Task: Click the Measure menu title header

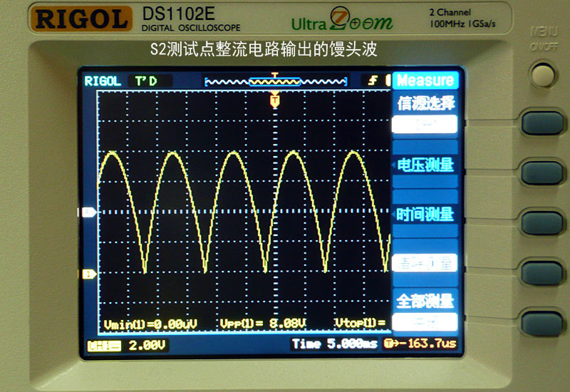Action: tap(425, 81)
